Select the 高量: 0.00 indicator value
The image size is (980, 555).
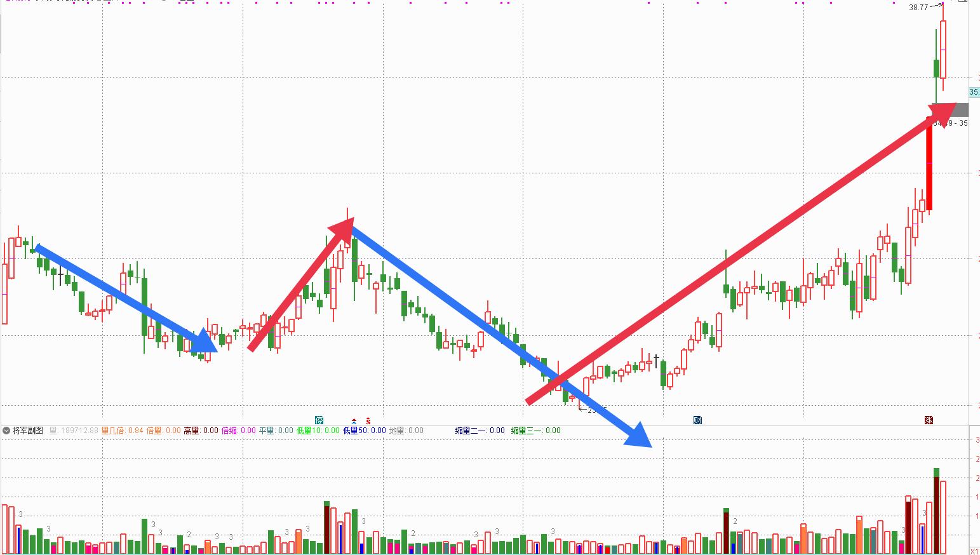(x=201, y=431)
